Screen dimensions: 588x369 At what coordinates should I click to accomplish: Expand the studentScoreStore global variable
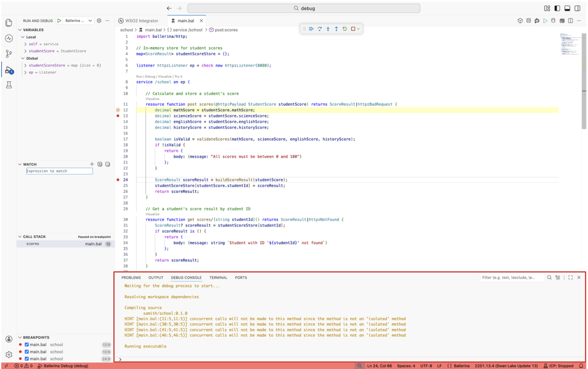pyautogui.click(x=25, y=65)
